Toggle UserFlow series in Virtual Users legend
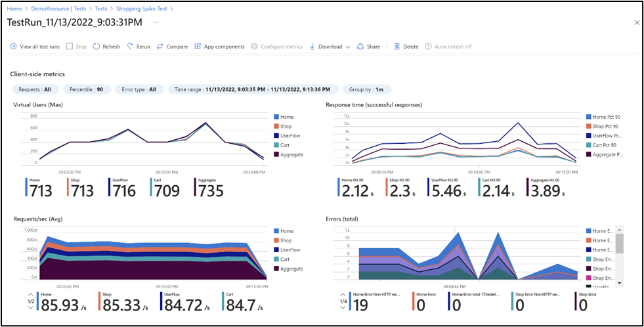The image size is (644, 327). [287, 135]
